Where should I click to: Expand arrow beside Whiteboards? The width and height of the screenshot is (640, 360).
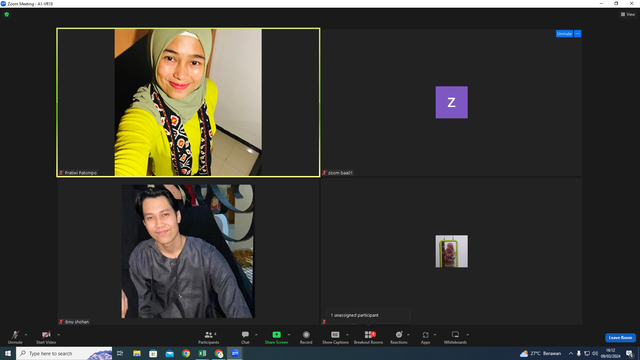[468, 335]
